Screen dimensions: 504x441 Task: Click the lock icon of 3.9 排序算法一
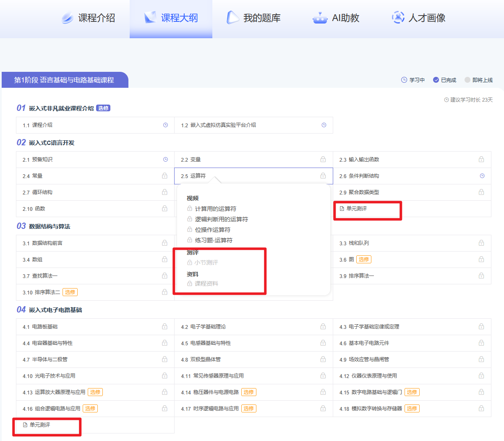(x=481, y=276)
